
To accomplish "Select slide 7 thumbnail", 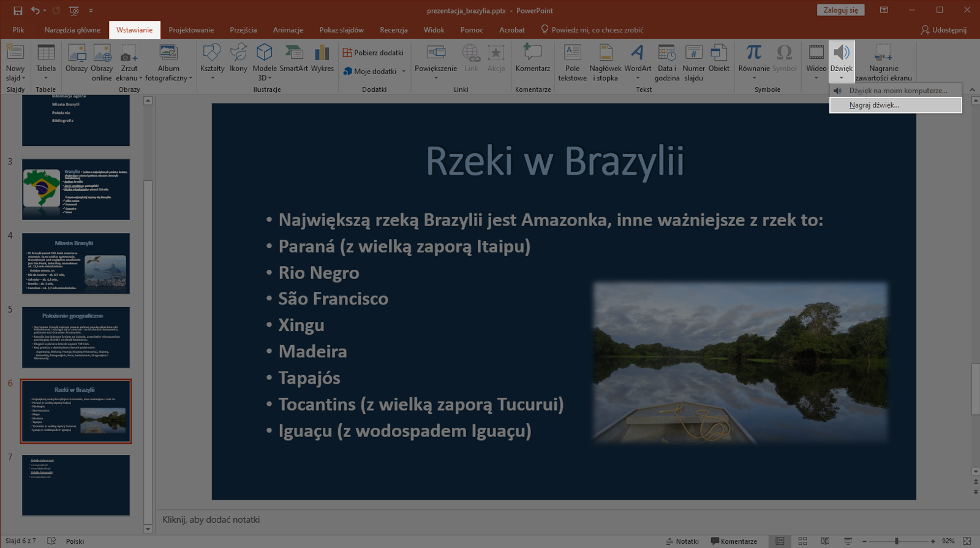I will point(76,485).
